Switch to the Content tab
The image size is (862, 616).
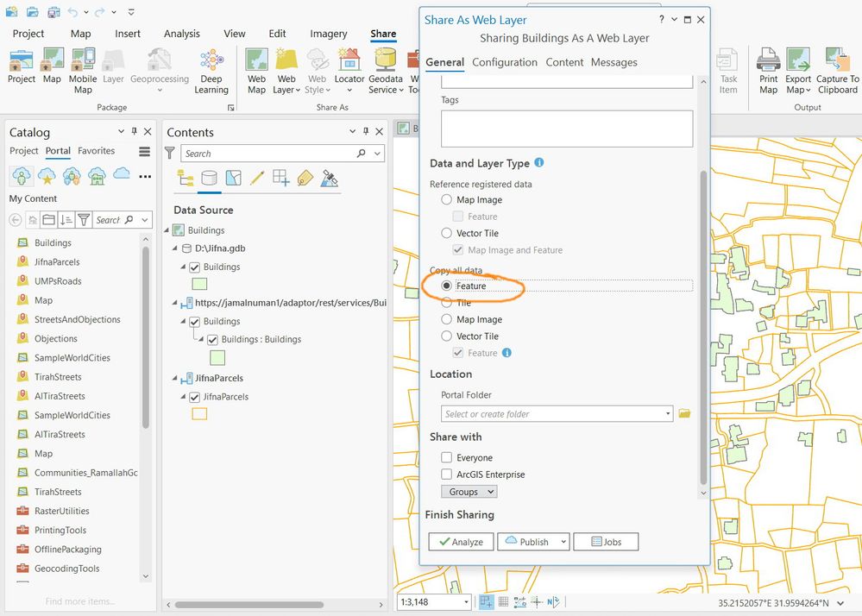coord(564,62)
